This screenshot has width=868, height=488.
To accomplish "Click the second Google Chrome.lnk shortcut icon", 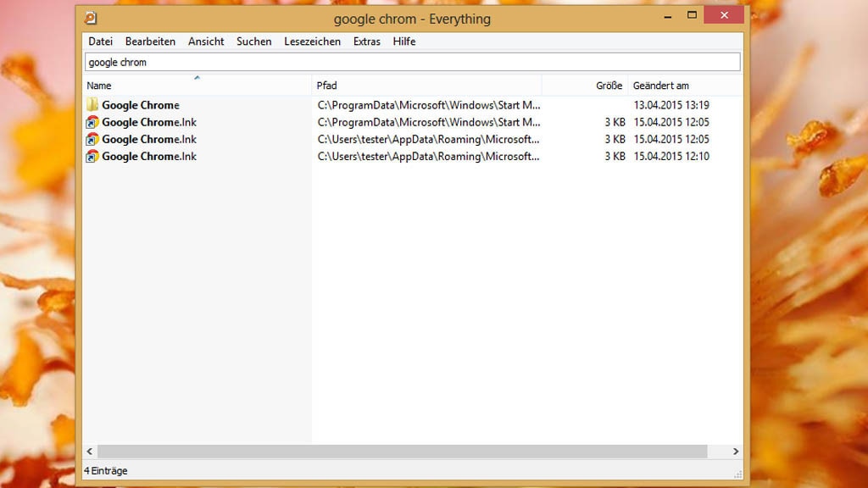I will (x=92, y=139).
